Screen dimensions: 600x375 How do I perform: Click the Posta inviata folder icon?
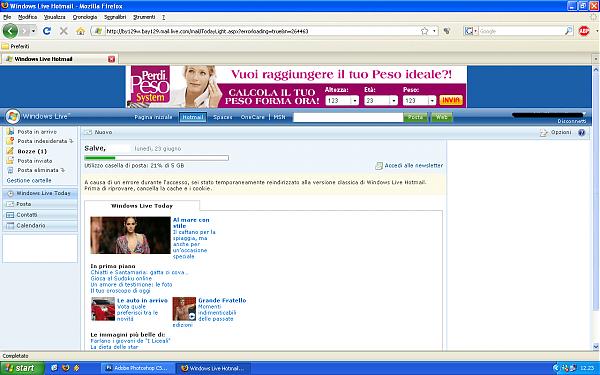pos(10,161)
